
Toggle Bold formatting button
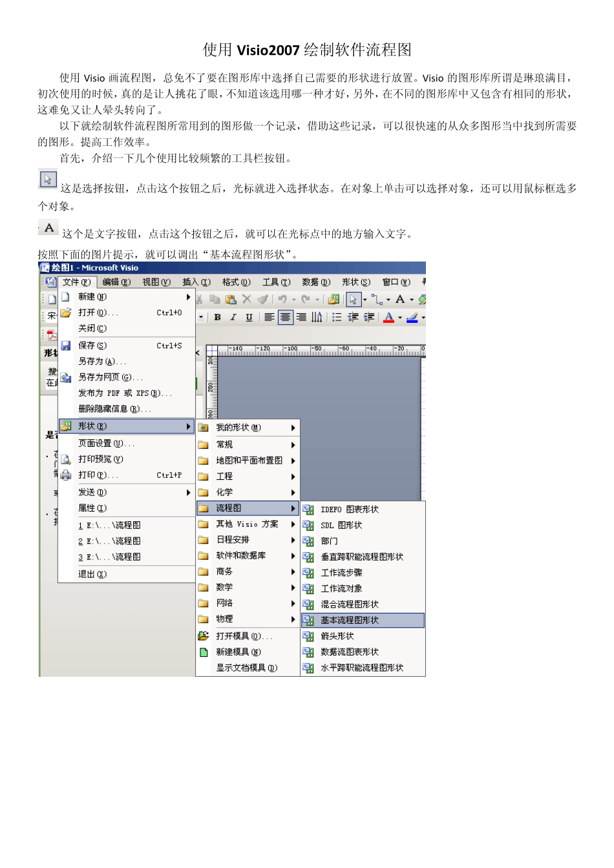(x=218, y=317)
